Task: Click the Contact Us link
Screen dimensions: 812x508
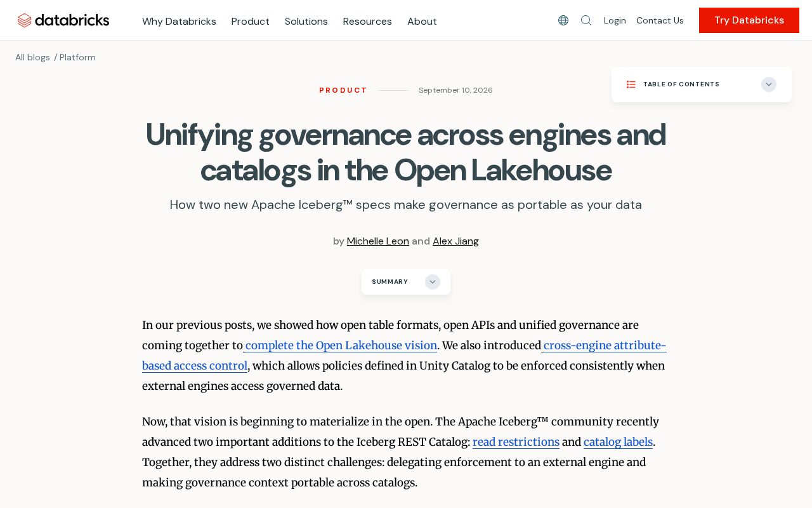Action: pos(660,20)
